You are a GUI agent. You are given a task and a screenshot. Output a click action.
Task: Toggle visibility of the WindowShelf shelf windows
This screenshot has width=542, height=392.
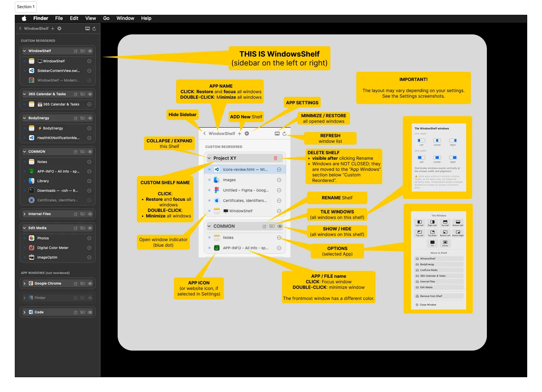click(90, 51)
